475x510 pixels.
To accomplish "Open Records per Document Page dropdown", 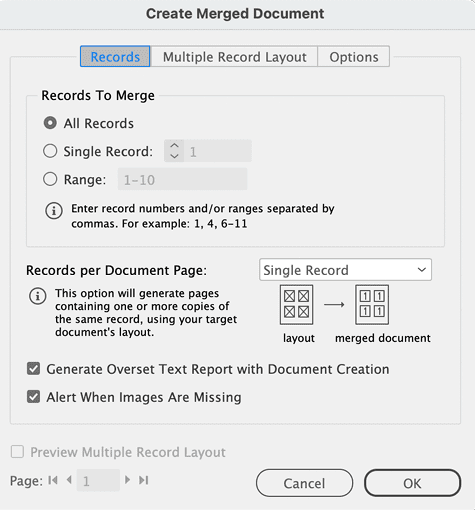I will coord(345,270).
